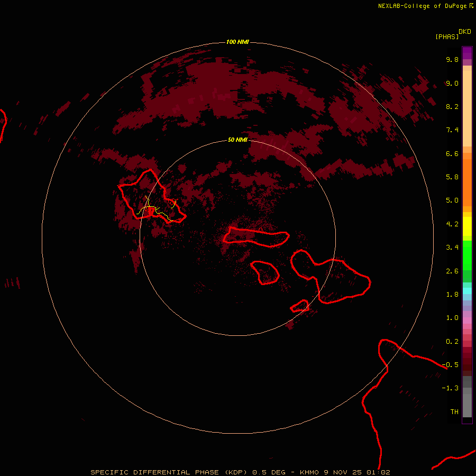Click the NEXLAB-College of DuPage credit text
Screen dimensions: 476x476
422,6
